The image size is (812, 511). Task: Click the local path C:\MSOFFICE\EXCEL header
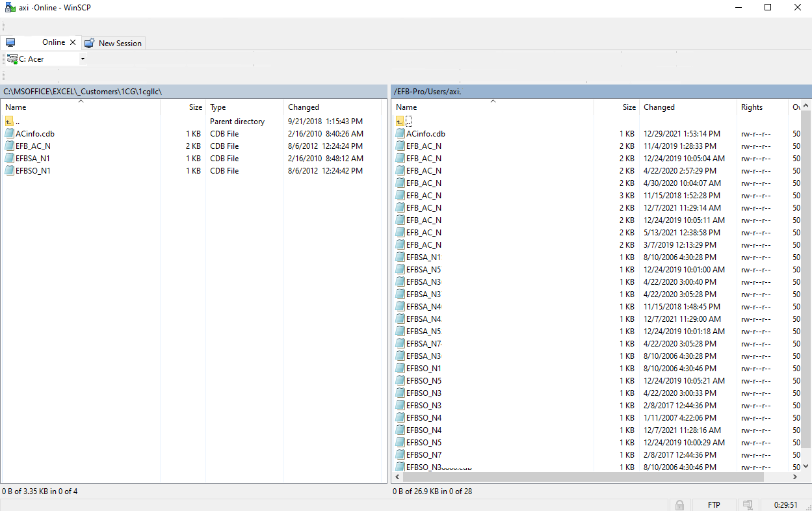[83, 92]
